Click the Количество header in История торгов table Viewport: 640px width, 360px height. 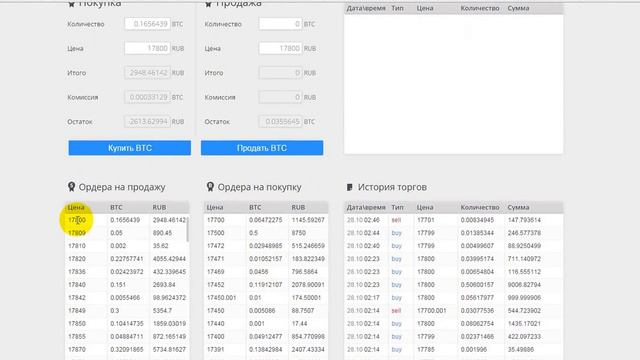click(480, 207)
